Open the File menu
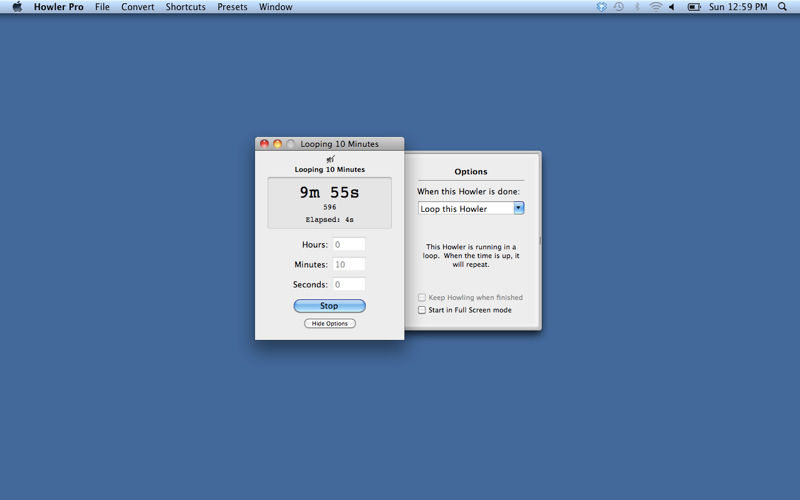The height and width of the screenshot is (500, 800). pos(102,7)
